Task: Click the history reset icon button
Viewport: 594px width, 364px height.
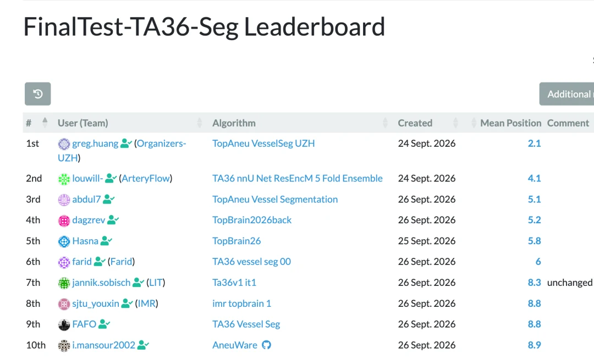Action: coord(38,93)
